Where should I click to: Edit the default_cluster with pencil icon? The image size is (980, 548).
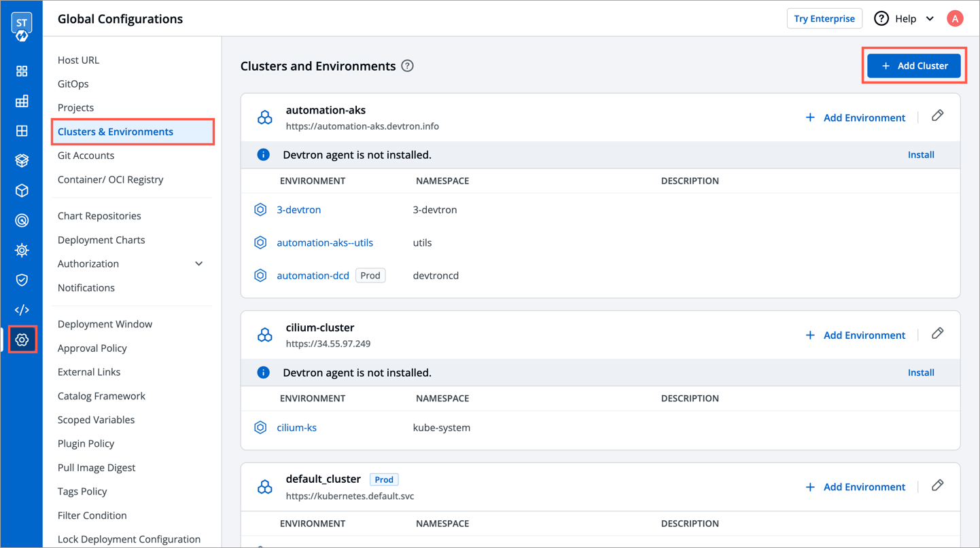(x=938, y=486)
